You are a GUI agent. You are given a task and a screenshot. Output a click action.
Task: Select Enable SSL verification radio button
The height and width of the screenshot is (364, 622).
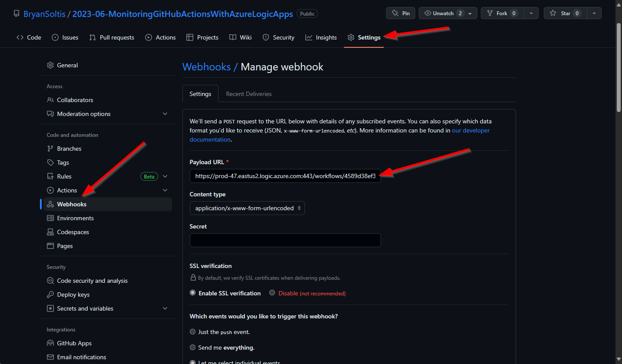click(193, 293)
